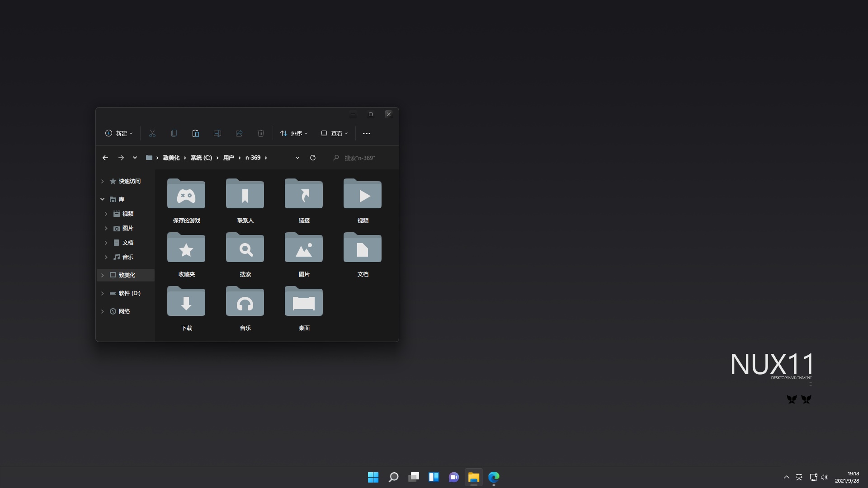The image size is (868, 488).
Task: Select the 桌面 folder
Action: [x=304, y=308]
